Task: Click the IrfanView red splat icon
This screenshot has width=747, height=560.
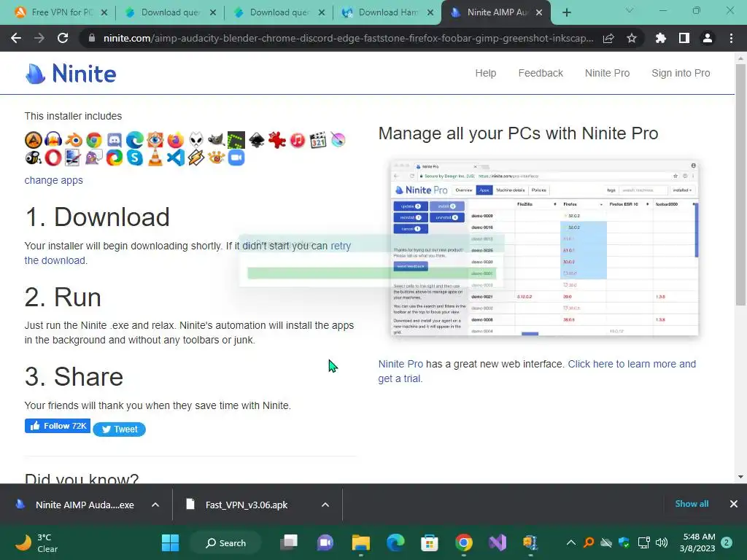Action: click(x=276, y=140)
